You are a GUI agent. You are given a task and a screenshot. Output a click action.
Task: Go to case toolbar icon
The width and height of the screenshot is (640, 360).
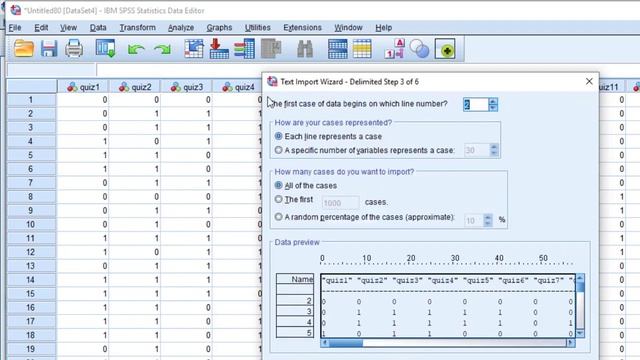pyautogui.click(x=194, y=49)
